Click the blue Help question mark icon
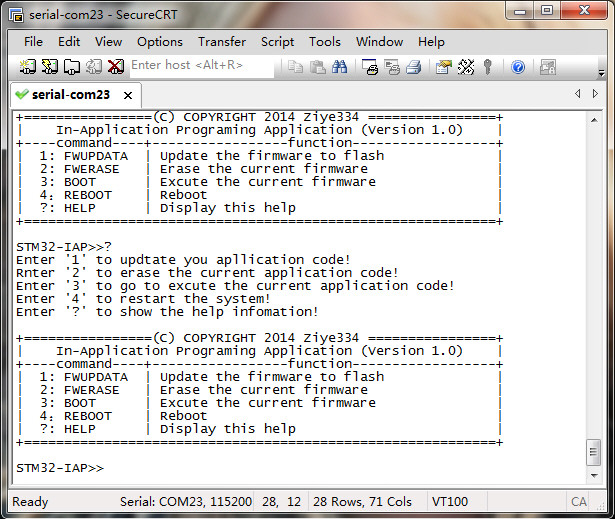615x519 pixels. (518, 67)
